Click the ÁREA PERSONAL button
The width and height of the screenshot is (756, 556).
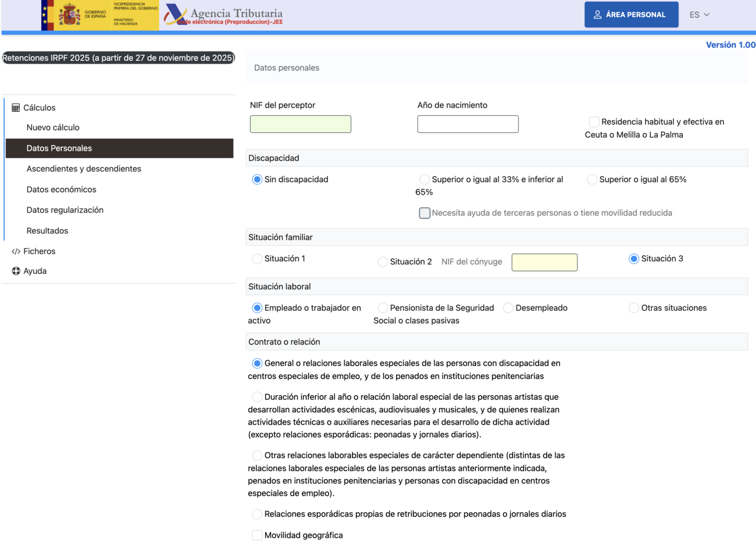pos(631,14)
